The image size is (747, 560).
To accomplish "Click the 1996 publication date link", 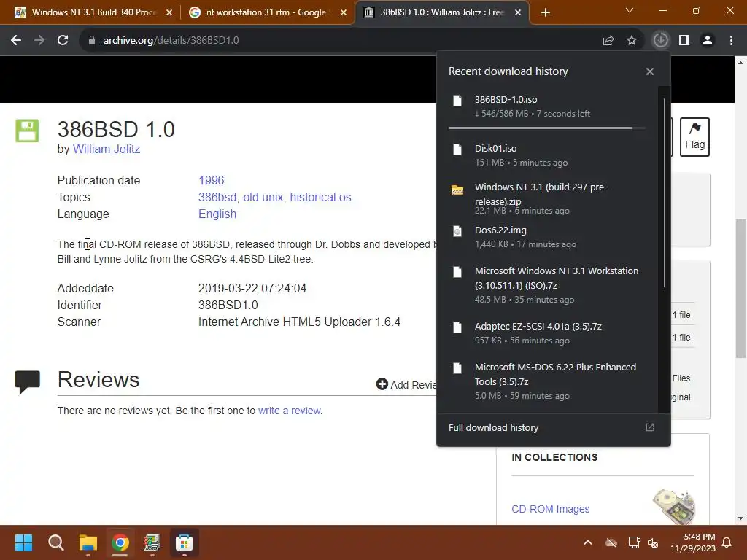I will (211, 181).
